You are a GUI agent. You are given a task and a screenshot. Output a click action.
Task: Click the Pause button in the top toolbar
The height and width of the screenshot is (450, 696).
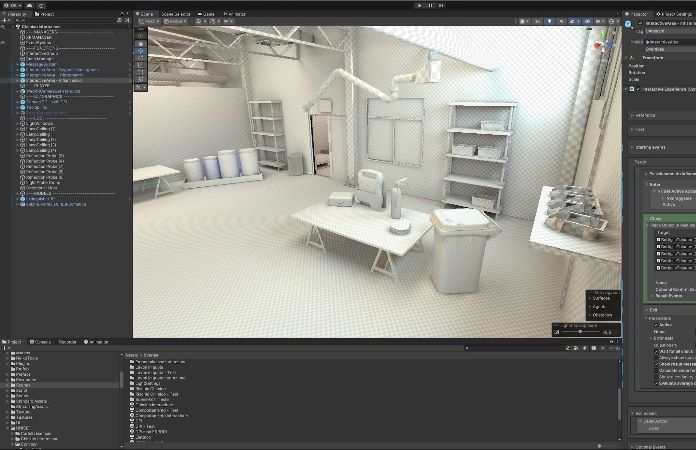(x=431, y=5)
